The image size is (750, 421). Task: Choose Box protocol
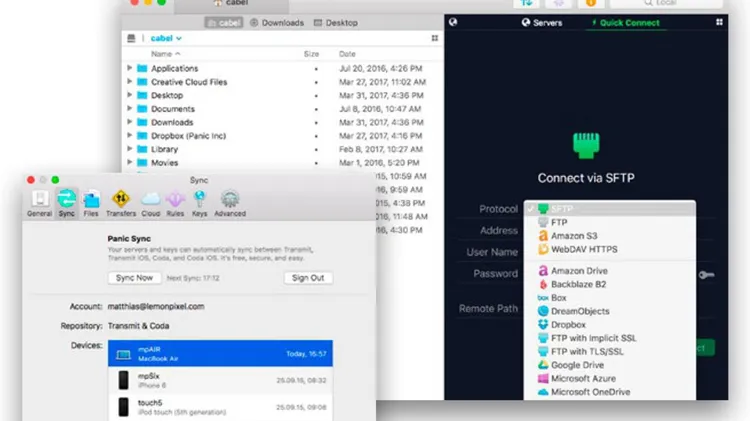click(x=610, y=298)
